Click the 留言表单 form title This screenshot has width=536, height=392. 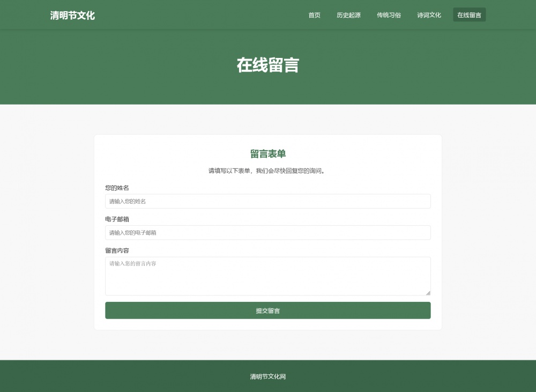[267, 154]
